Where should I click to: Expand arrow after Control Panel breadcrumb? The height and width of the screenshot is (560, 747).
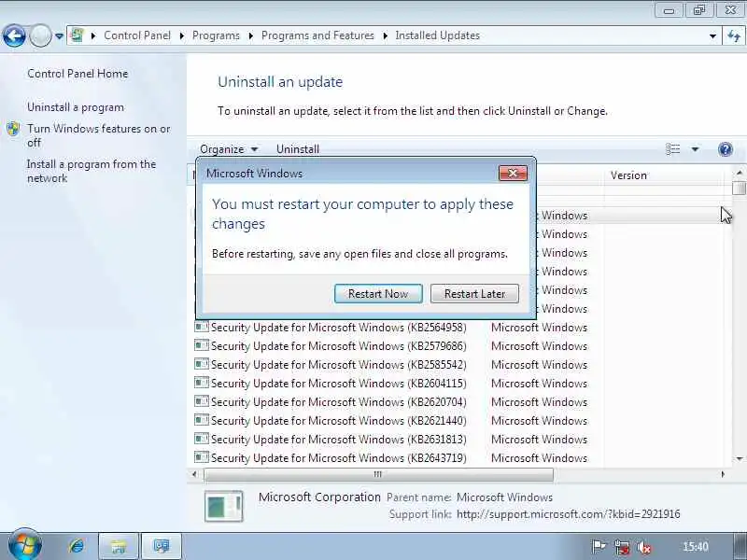click(x=181, y=35)
